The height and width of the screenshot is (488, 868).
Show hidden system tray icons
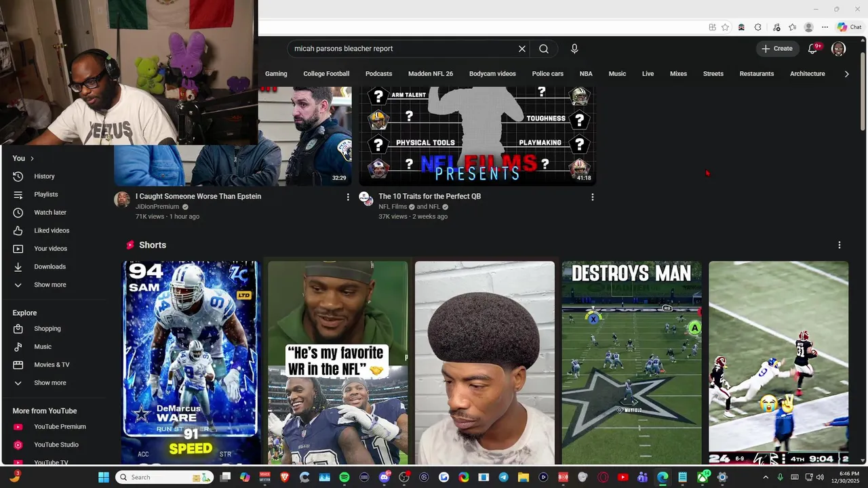point(766,477)
